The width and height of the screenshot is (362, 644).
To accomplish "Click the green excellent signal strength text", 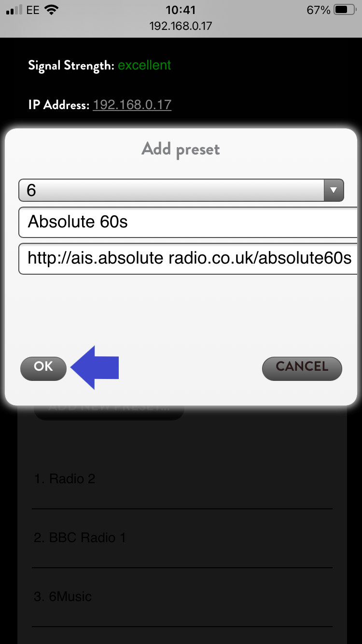I will (x=144, y=65).
